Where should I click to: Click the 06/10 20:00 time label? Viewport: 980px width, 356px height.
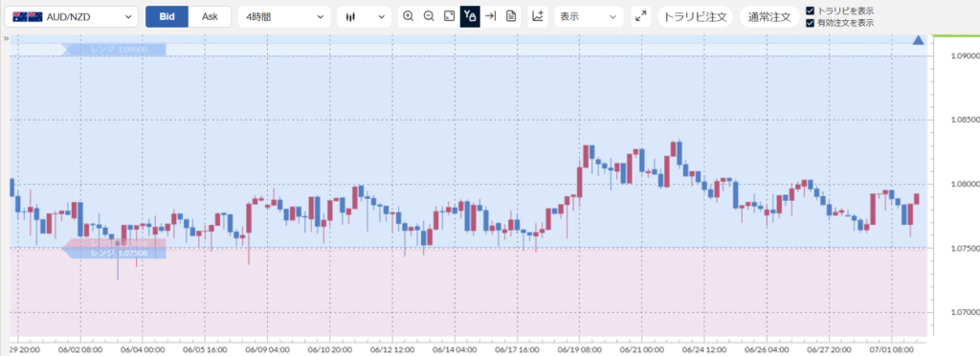[x=330, y=349]
